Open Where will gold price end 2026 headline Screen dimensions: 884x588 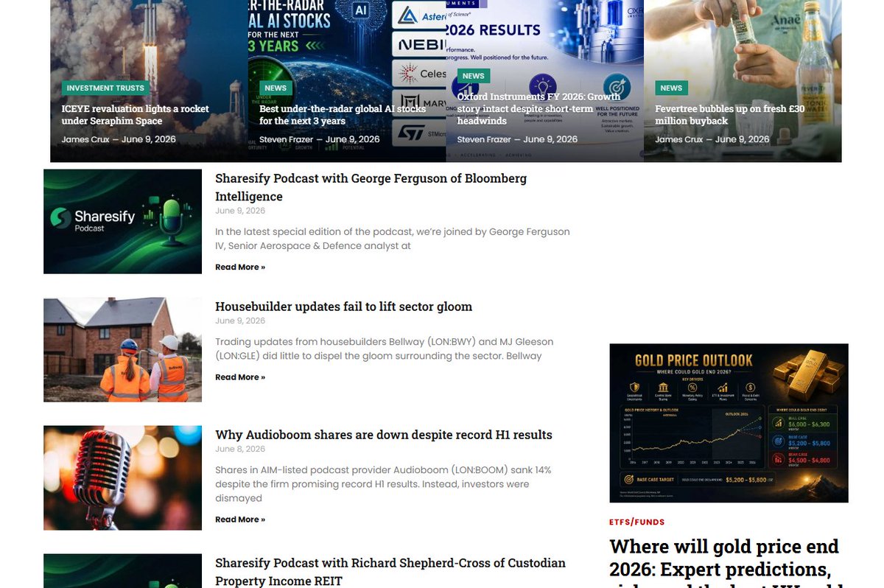tap(724, 562)
